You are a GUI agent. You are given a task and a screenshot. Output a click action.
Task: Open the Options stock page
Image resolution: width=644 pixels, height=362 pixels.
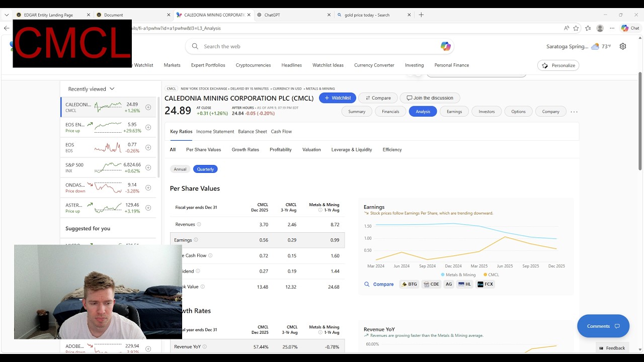[518, 112]
